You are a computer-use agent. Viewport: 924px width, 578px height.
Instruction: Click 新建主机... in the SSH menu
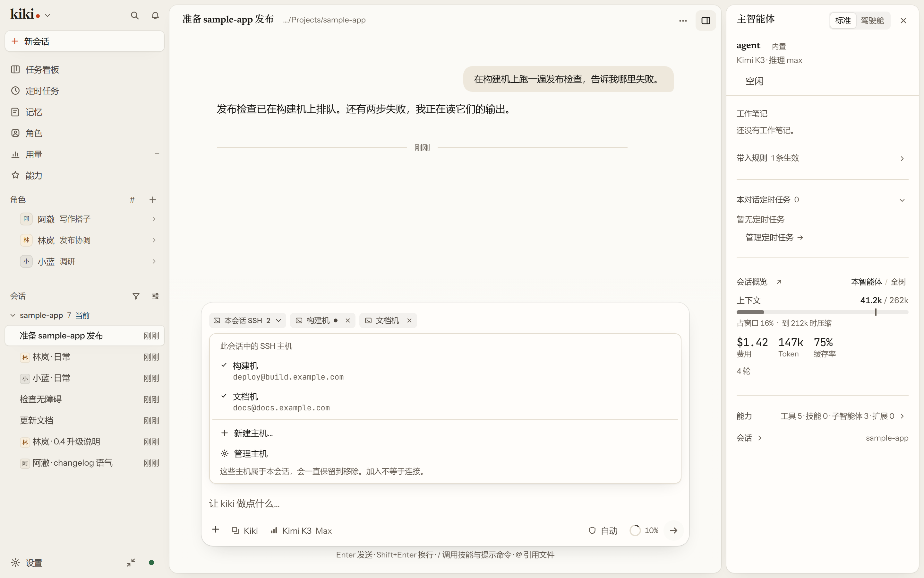[445, 433]
